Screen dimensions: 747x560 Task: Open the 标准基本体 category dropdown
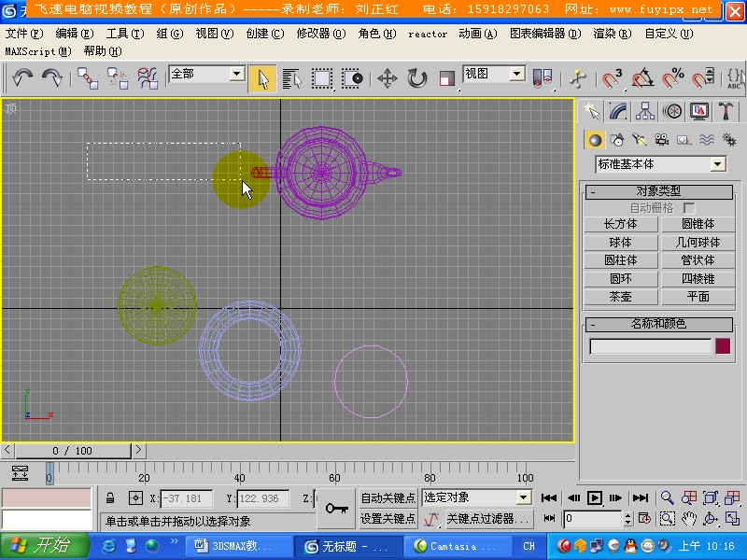tap(661, 164)
